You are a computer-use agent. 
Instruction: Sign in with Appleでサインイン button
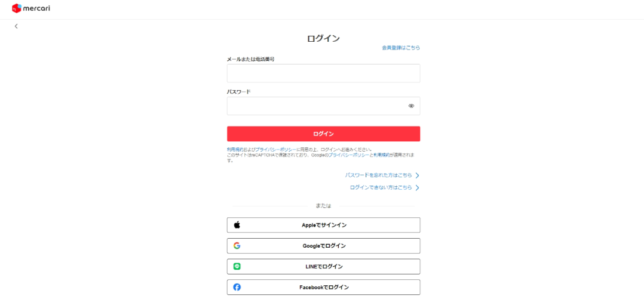pyautogui.click(x=323, y=225)
